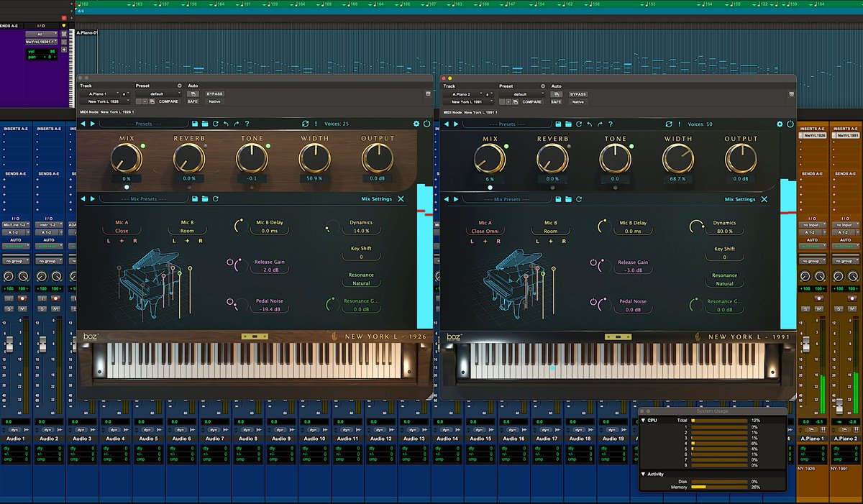Open Mic B Room selector in 1991 plugin
863x504 pixels.
click(551, 231)
